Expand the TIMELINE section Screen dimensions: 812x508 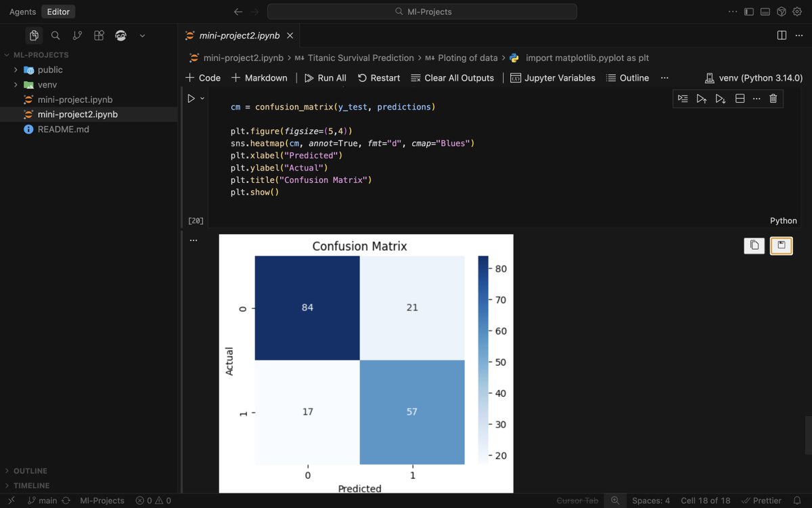pos(32,486)
